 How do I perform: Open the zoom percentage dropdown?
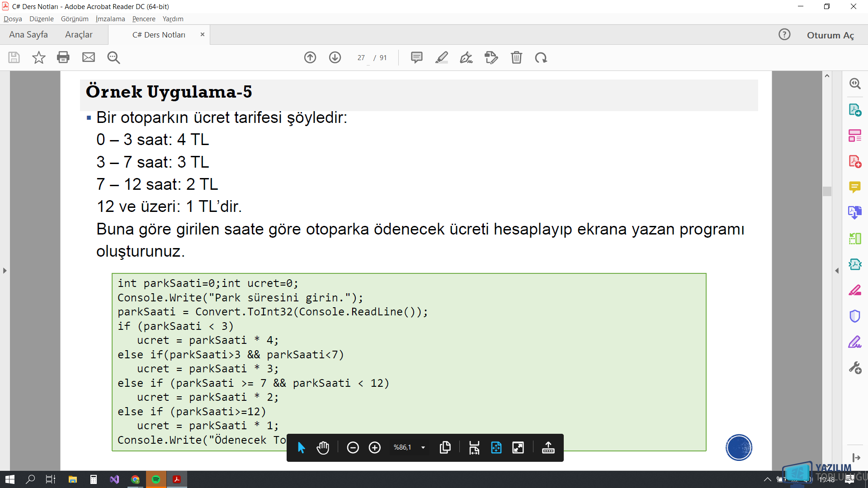pyautogui.click(x=423, y=448)
